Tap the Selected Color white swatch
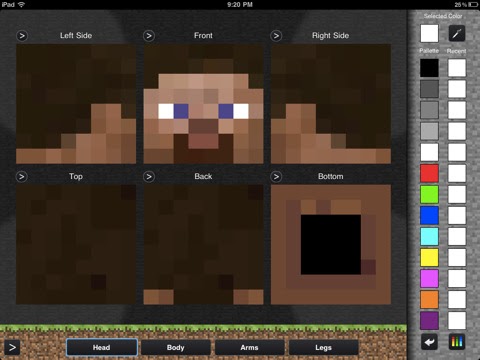Image resolution: width=480 pixels, height=360 pixels. click(429, 33)
